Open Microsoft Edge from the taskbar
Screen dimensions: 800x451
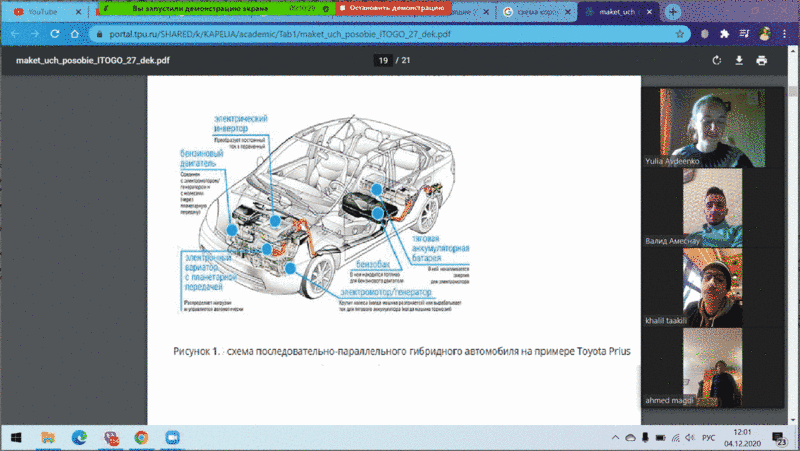click(x=78, y=438)
